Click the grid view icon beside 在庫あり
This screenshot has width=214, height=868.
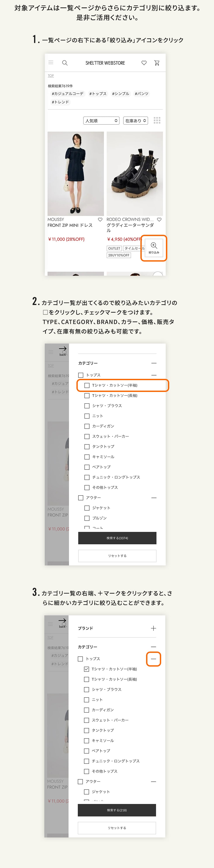tap(157, 120)
